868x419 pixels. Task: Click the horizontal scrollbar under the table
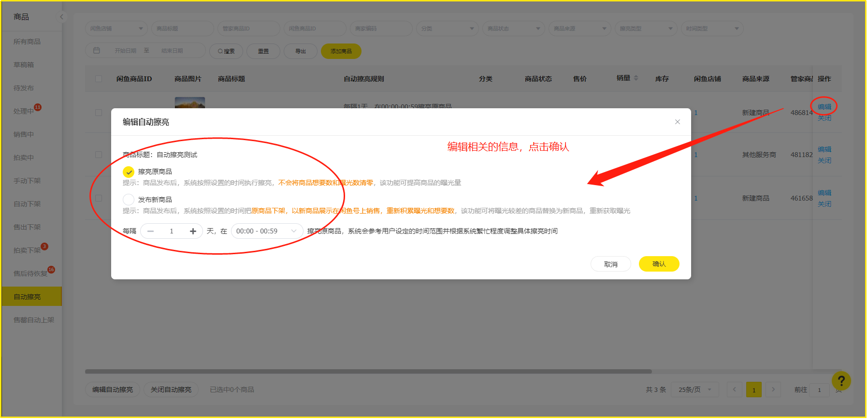click(367, 372)
